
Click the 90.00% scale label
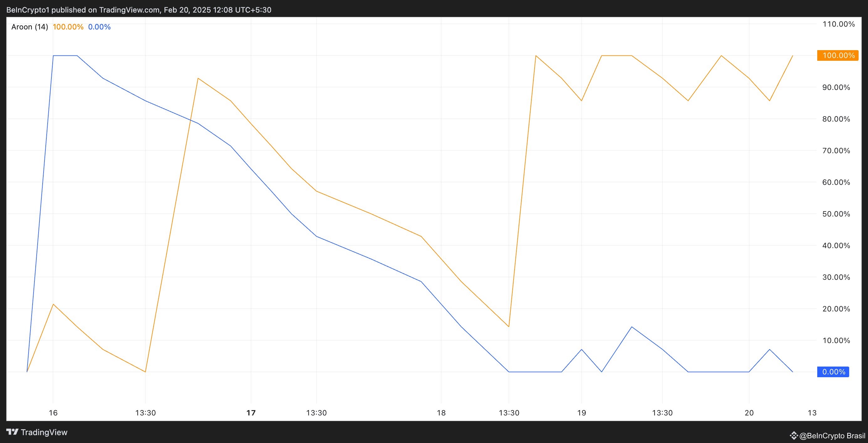(836, 87)
